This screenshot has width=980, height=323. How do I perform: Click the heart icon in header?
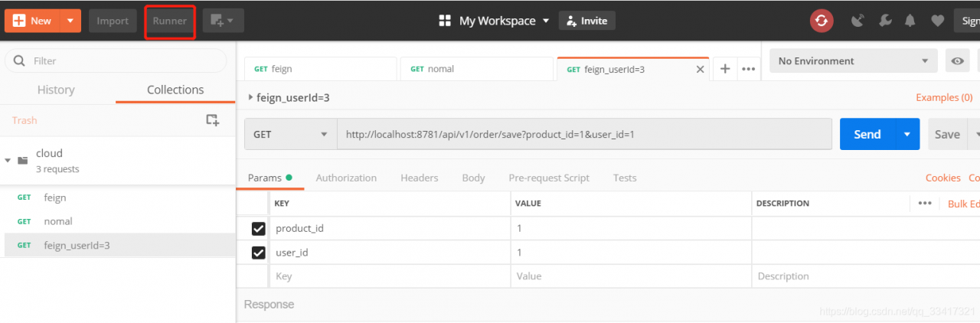click(937, 21)
